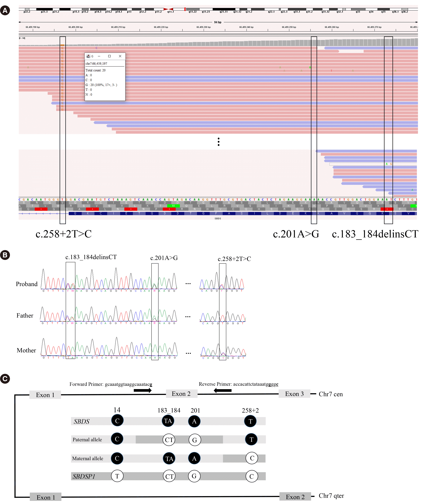The height and width of the screenshot is (504, 426).
Task: Click the 'c.183_184delinsCT' label below the IGV panel
Action: (x=375, y=234)
